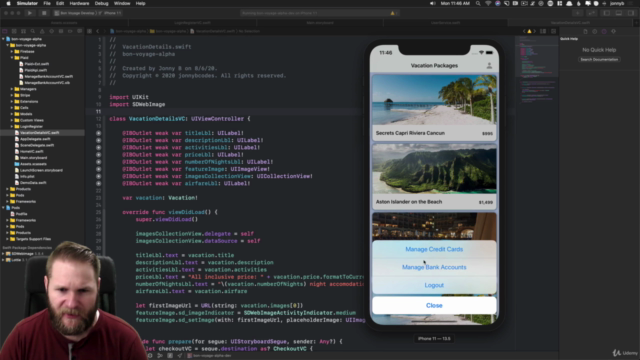Tap the profile icon in Vacation Packages

(489, 65)
